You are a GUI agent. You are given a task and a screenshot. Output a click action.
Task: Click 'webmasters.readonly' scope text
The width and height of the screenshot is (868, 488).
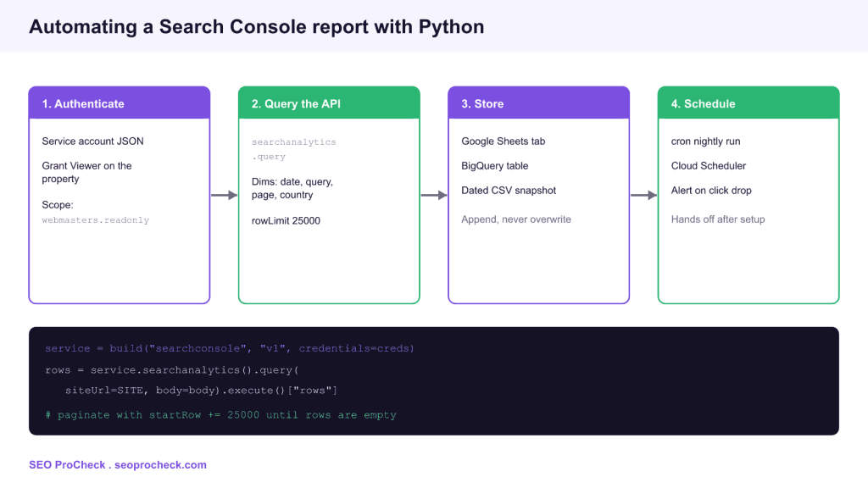point(95,220)
